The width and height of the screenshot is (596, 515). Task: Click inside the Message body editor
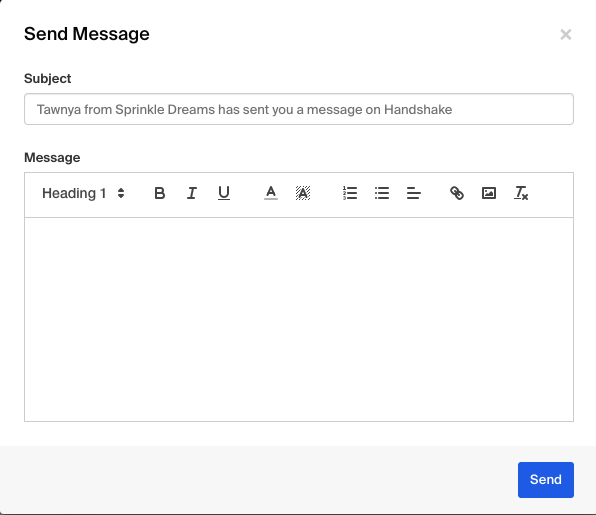tap(299, 319)
